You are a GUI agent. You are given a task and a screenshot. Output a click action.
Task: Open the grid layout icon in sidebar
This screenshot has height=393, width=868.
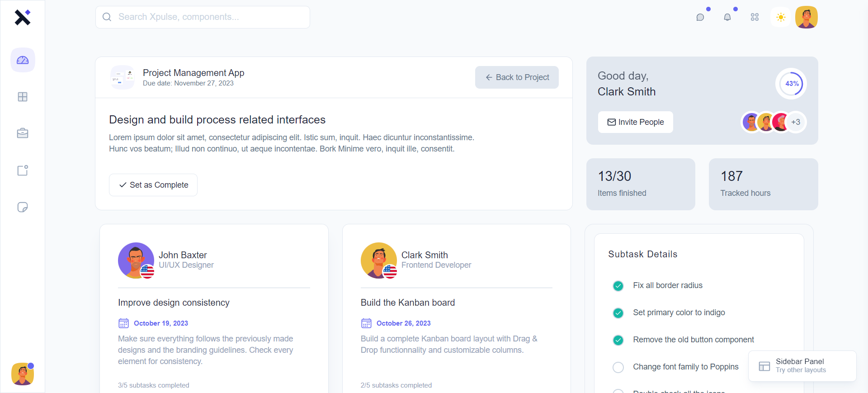(x=23, y=97)
